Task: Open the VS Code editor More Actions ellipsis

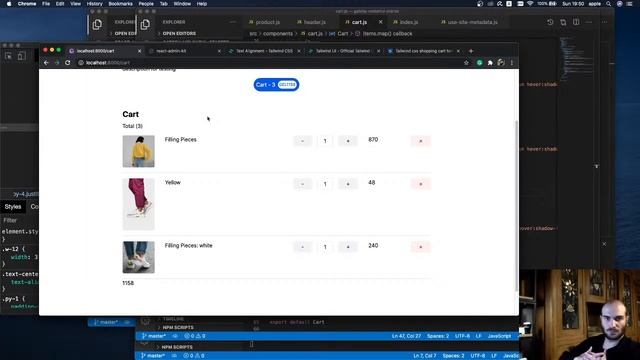Action: 589,22
